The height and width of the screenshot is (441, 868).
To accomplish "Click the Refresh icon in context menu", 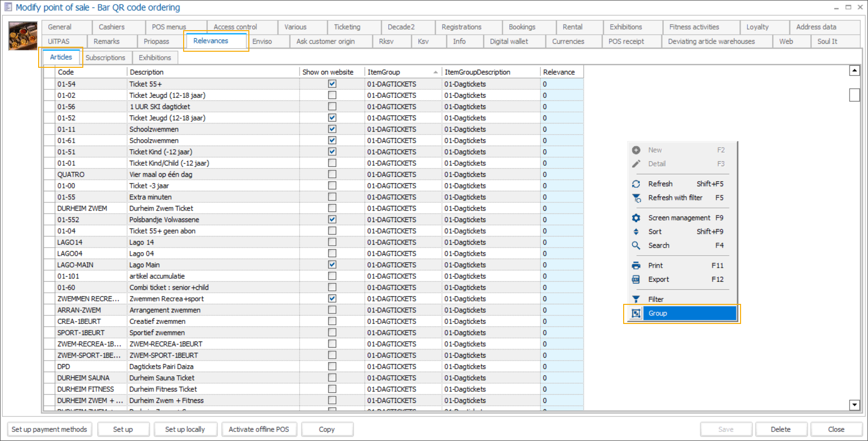I will click(x=636, y=184).
